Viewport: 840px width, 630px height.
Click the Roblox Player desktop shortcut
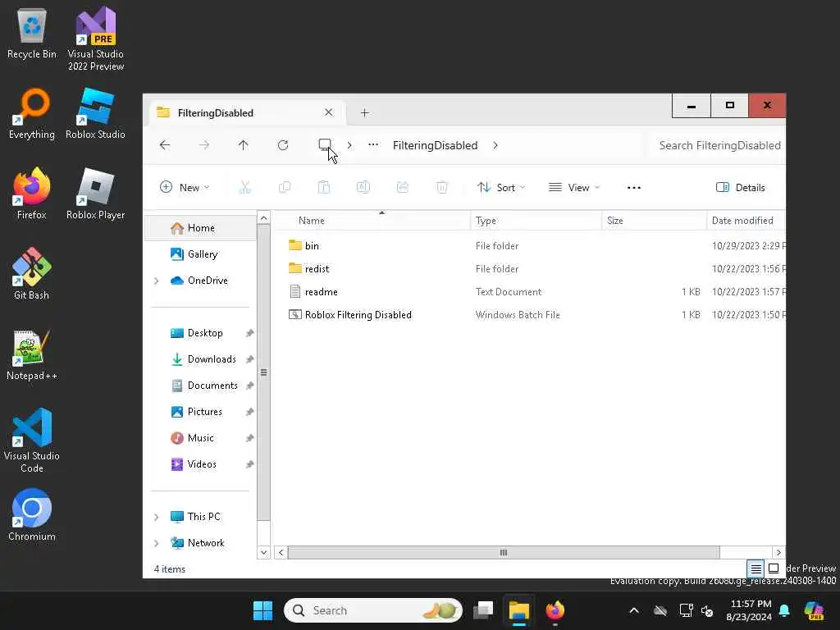pyautogui.click(x=95, y=194)
